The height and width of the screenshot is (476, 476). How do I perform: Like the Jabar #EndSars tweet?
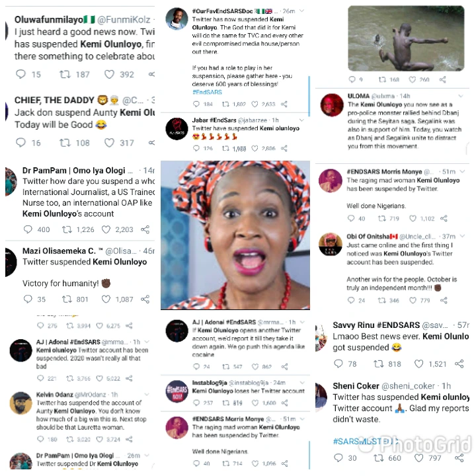(255, 148)
